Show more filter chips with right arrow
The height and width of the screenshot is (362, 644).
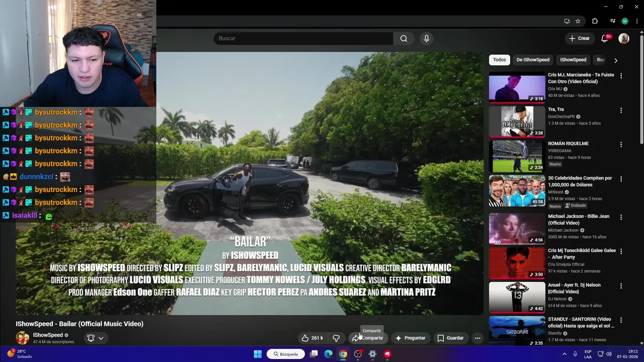click(x=615, y=60)
